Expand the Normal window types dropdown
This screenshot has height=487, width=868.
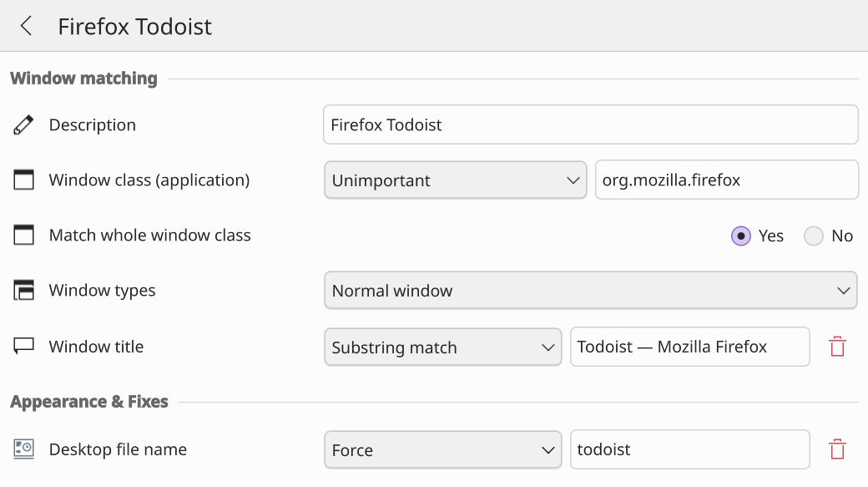591,291
